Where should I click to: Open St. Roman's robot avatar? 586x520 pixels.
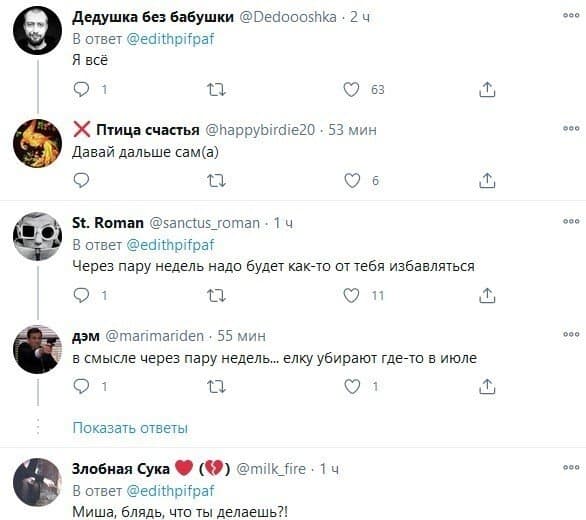click(37, 236)
